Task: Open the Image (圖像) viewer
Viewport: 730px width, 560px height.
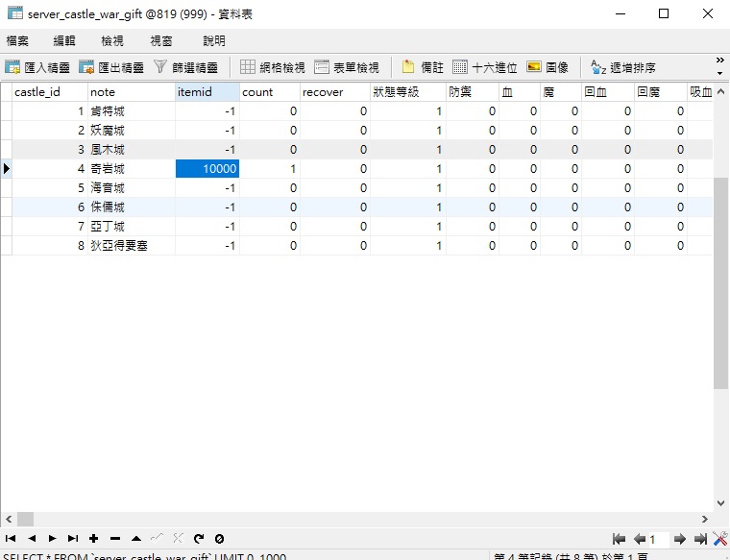Action: [547, 67]
